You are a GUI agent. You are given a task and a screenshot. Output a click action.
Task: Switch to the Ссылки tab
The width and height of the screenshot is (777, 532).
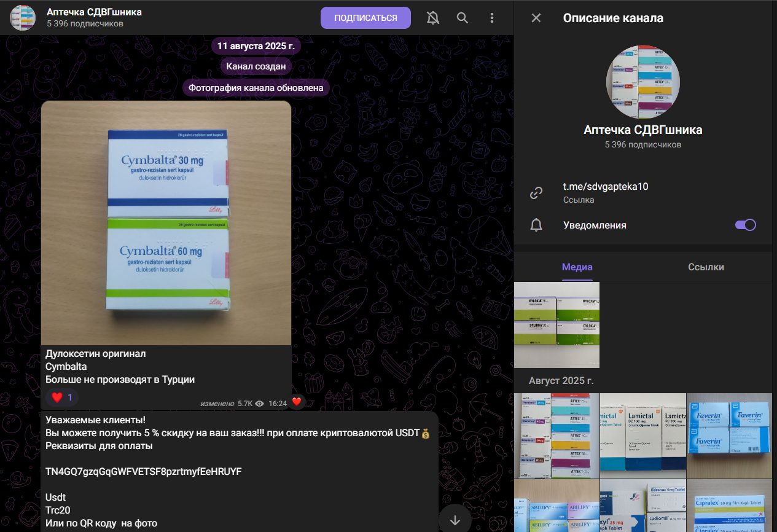point(706,267)
